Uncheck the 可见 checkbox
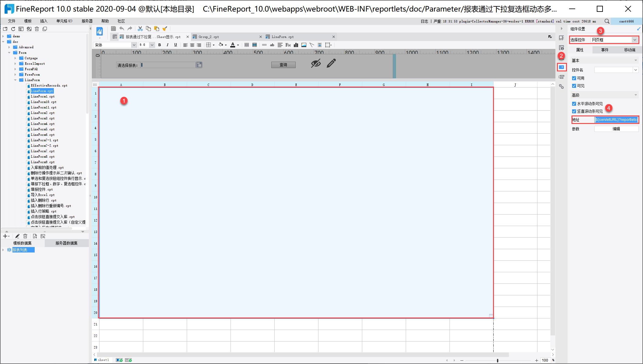Image resolution: width=643 pixels, height=364 pixels. (x=574, y=86)
